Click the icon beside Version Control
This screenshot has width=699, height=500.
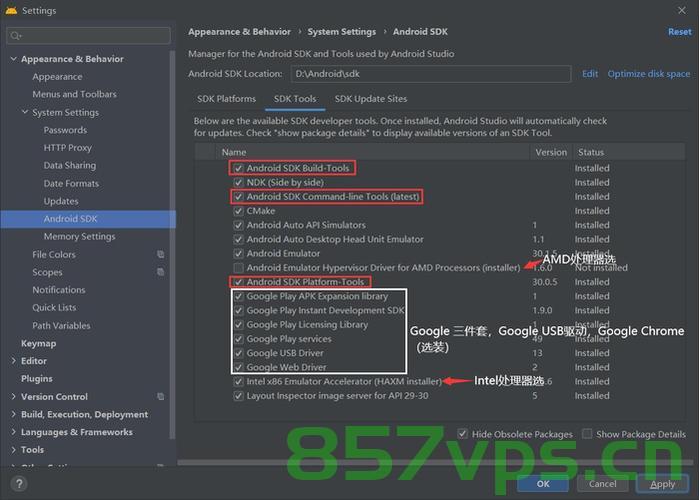[160, 396]
